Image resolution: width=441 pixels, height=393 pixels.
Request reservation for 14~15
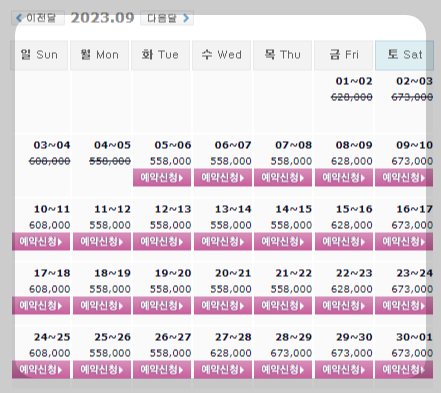(283, 241)
